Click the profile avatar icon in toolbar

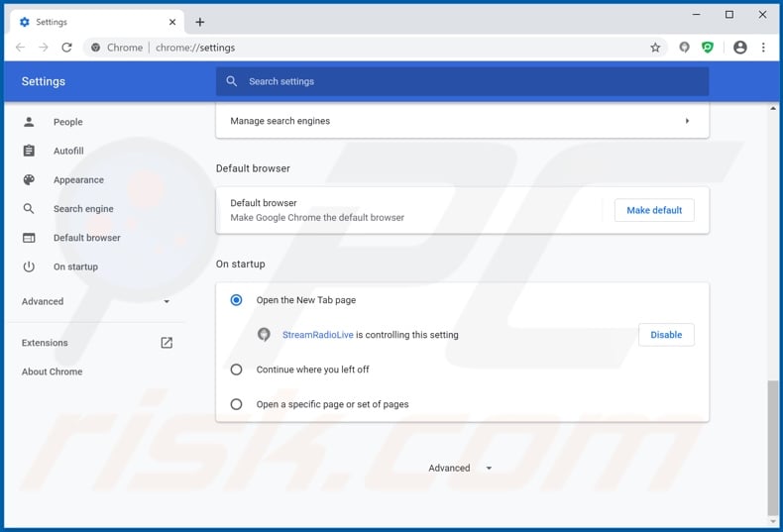739,48
